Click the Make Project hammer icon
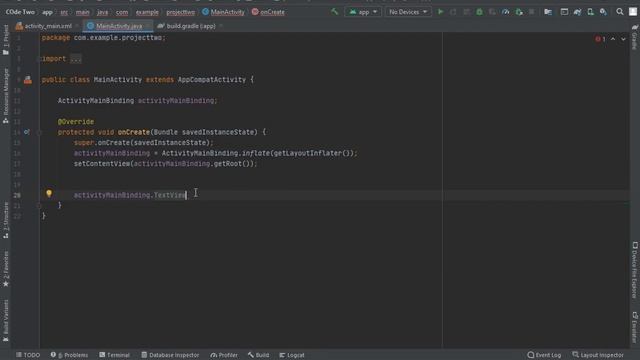This screenshot has height=360, width=640. click(x=335, y=12)
